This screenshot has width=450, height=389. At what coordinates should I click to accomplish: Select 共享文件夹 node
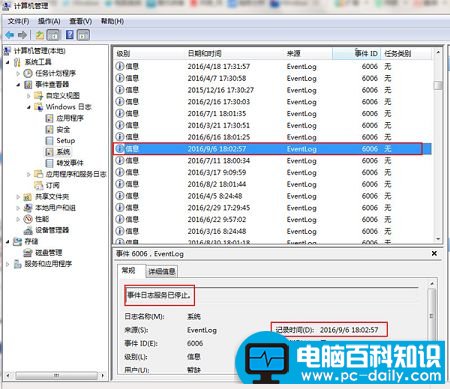(x=52, y=197)
